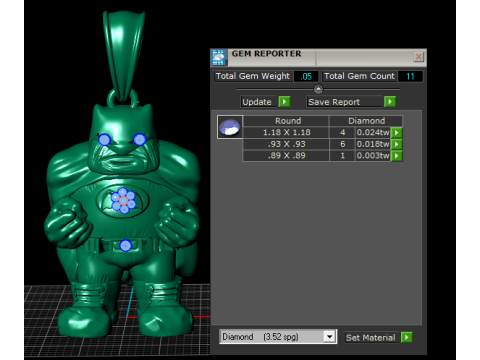Click the green arrow next to Set Material

[x=406, y=337]
